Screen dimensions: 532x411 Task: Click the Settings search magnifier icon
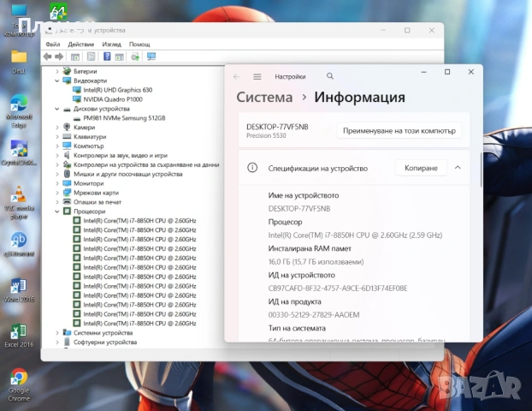point(330,76)
